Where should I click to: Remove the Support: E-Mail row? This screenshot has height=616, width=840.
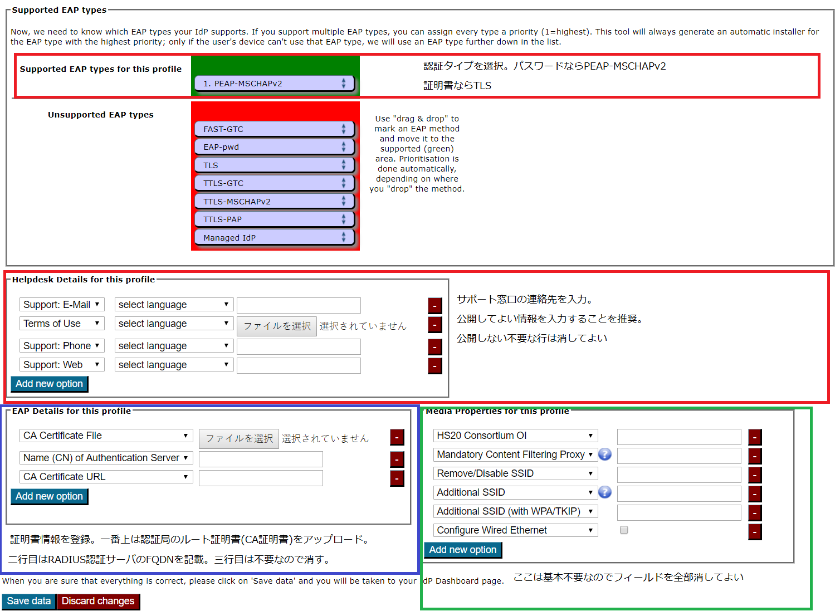(x=435, y=306)
